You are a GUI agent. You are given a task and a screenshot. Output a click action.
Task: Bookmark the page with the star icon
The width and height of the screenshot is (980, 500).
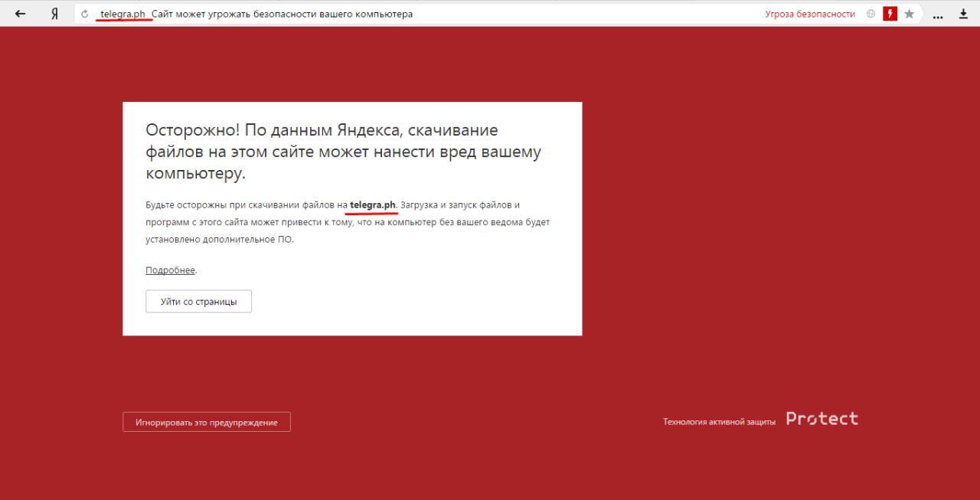point(909,14)
